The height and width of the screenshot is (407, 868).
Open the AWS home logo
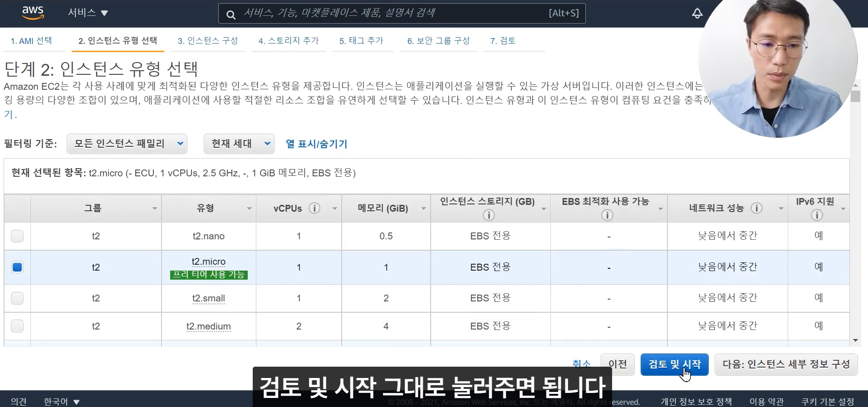click(33, 13)
